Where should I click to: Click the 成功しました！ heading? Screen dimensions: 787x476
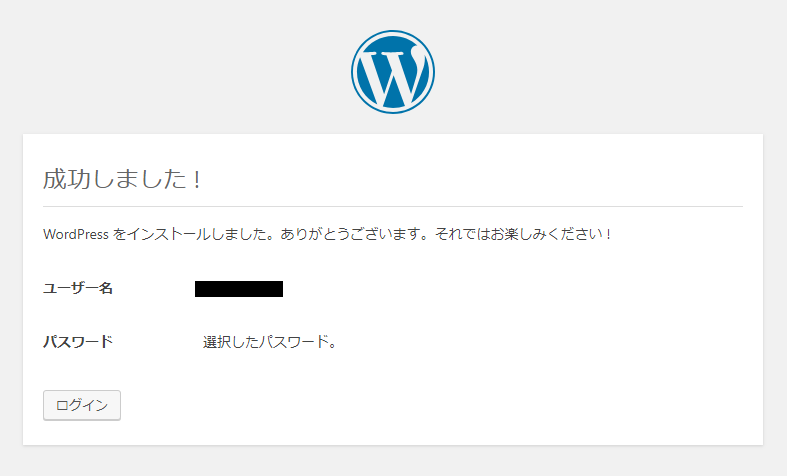[x=123, y=179]
